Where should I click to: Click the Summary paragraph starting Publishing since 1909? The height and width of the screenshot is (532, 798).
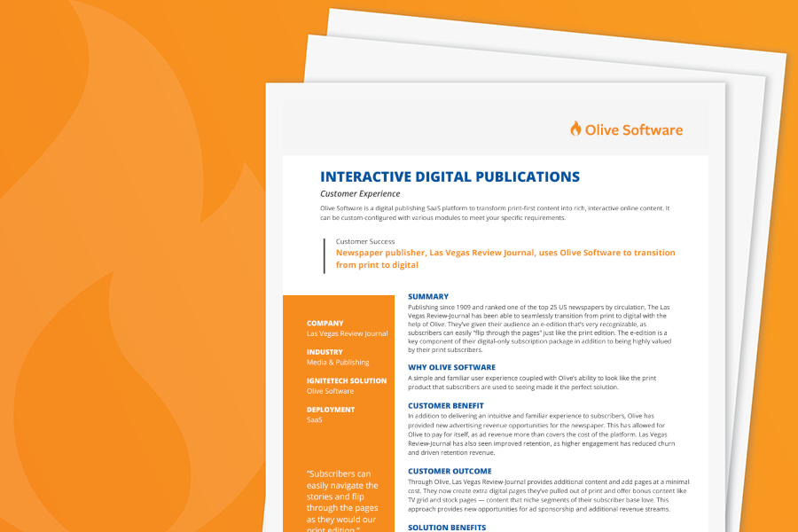[539, 328]
